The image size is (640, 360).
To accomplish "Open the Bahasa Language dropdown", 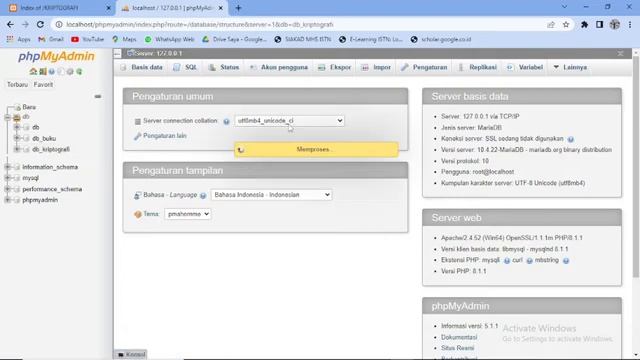I will tap(271, 195).
